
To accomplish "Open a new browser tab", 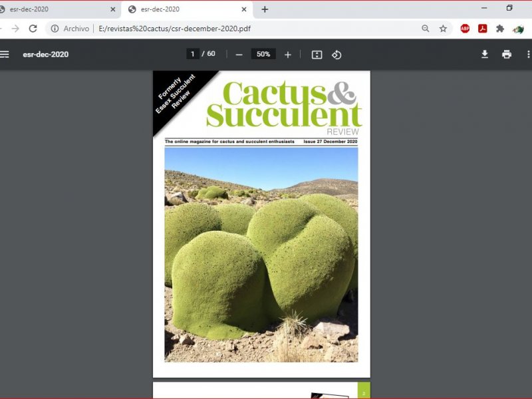I will click(x=265, y=9).
